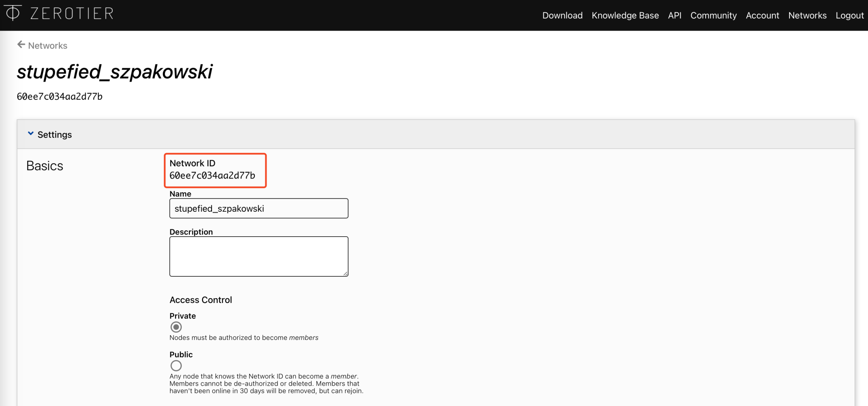
Task: Return to Networks via breadcrumb link
Action: point(47,45)
